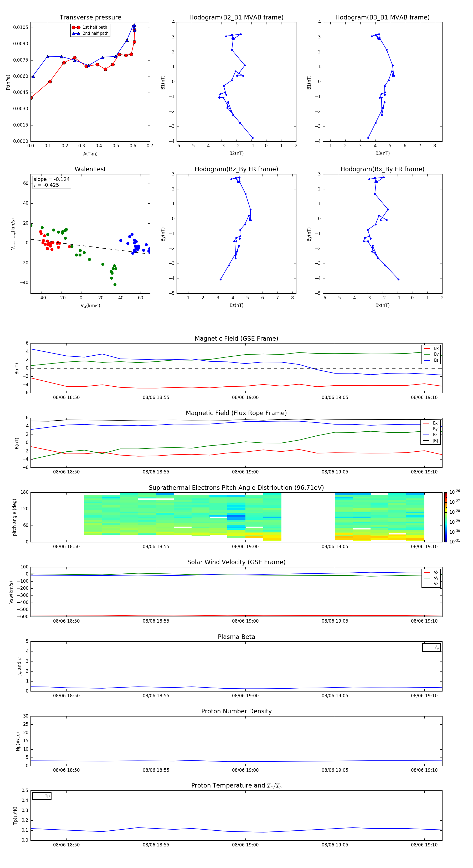Click the "Transverse pressure" plot title

90,17
